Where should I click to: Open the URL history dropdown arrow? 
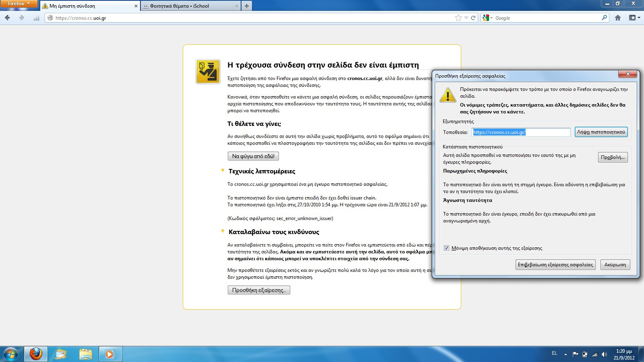[x=466, y=18]
